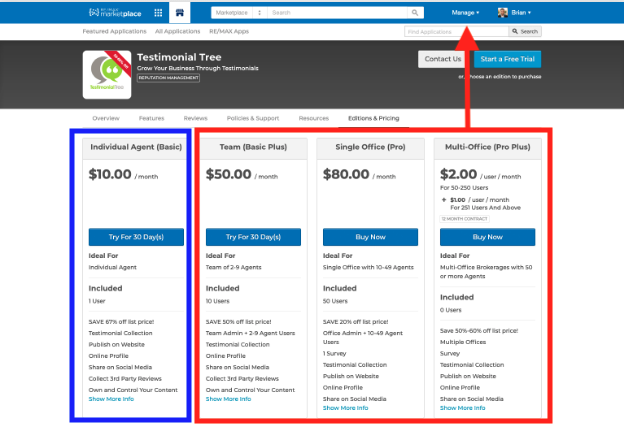Click the Team (Basic Plus) heading
Viewport: 624px width, 426px height.
(x=253, y=147)
